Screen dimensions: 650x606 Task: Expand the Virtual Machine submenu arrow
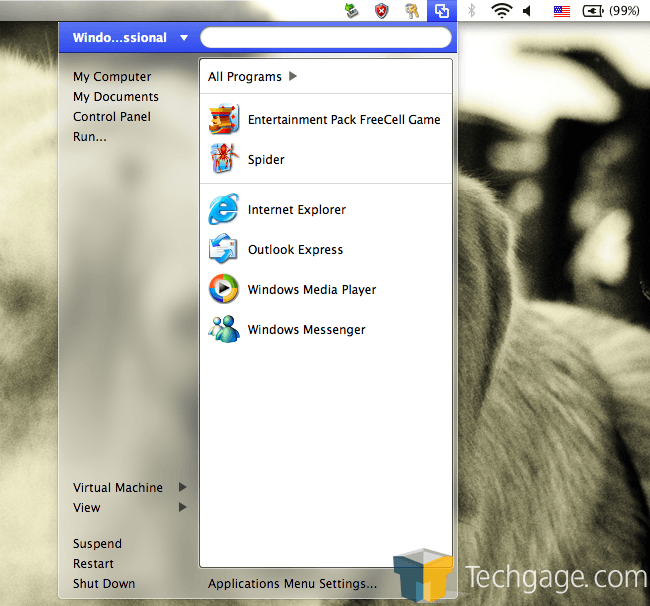[182, 487]
